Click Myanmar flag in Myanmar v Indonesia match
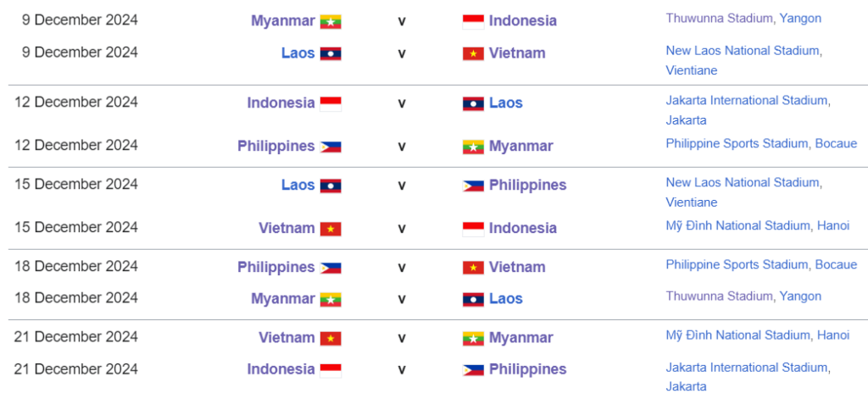This screenshot has width=868, height=399. pos(330,21)
